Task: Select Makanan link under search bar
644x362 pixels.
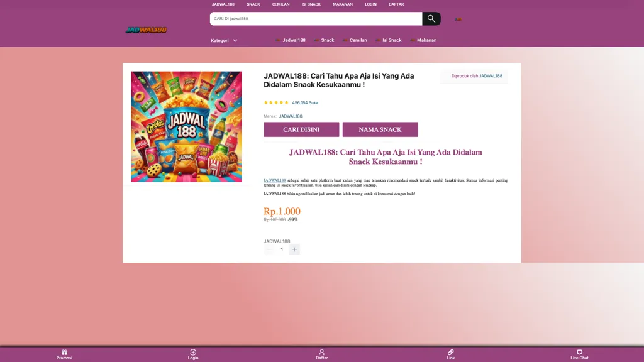Action: 423,40
